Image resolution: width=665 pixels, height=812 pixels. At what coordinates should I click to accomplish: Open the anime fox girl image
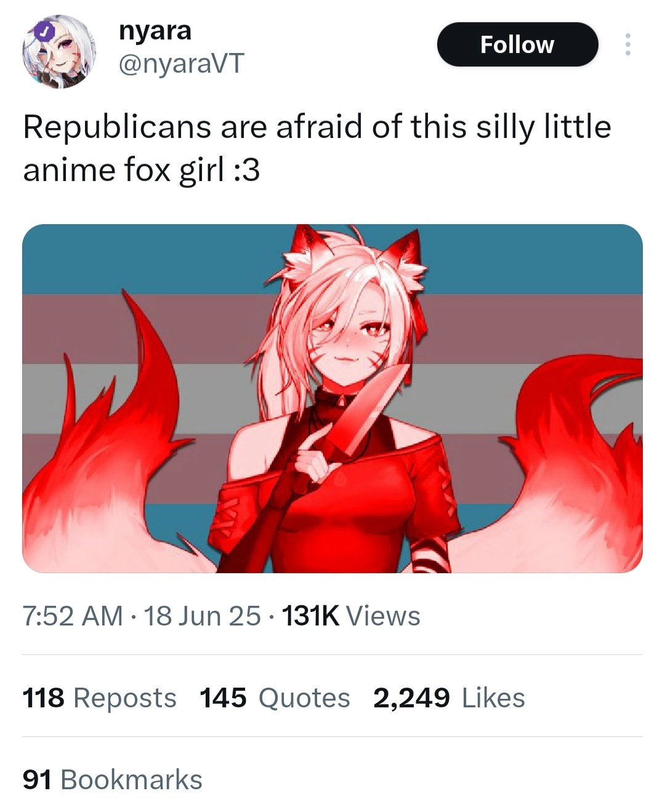click(x=332, y=398)
